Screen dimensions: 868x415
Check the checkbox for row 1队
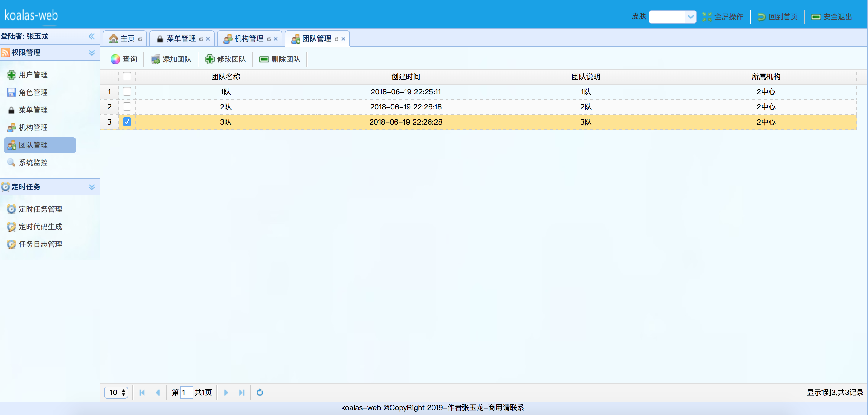[127, 92]
